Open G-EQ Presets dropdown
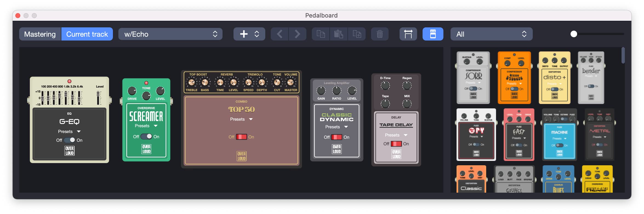Image resolution: width=644 pixels, height=214 pixels. pos(69,132)
